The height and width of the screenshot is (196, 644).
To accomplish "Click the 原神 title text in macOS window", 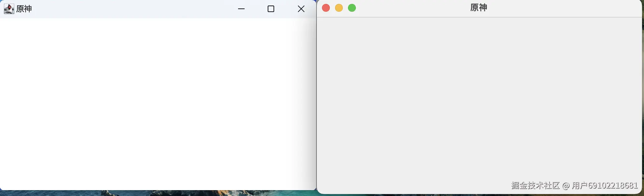I will pos(479,7).
